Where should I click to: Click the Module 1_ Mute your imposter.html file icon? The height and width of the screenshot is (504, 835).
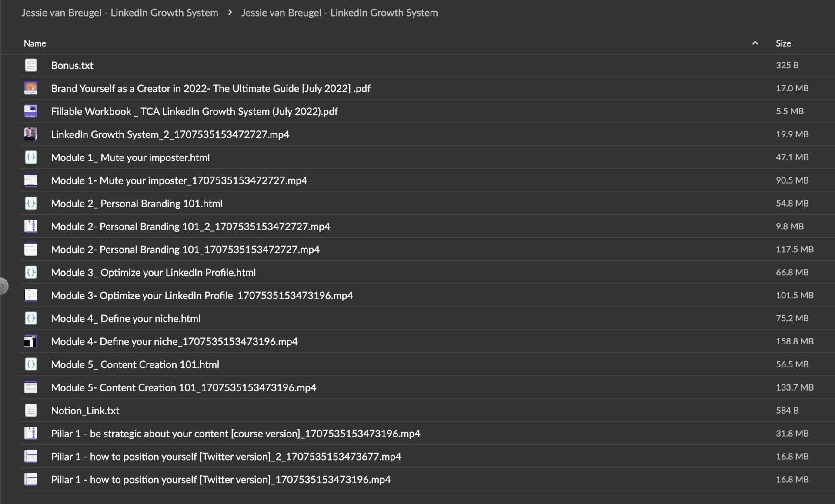(x=31, y=157)
